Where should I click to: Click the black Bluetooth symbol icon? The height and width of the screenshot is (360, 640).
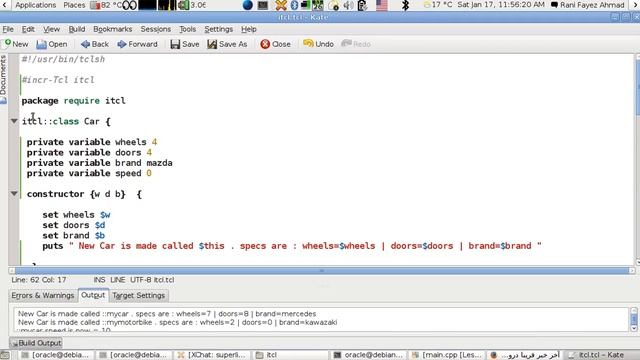tap(405, 5)
